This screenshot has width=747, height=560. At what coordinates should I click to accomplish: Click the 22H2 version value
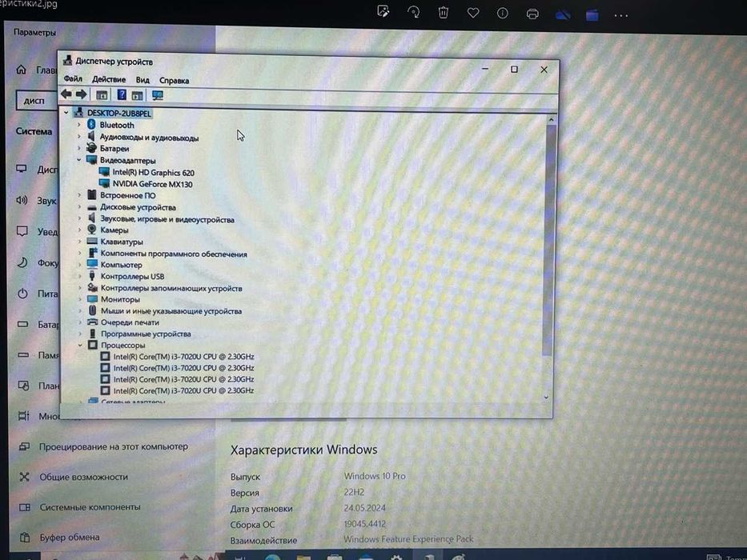pos(354,492)
